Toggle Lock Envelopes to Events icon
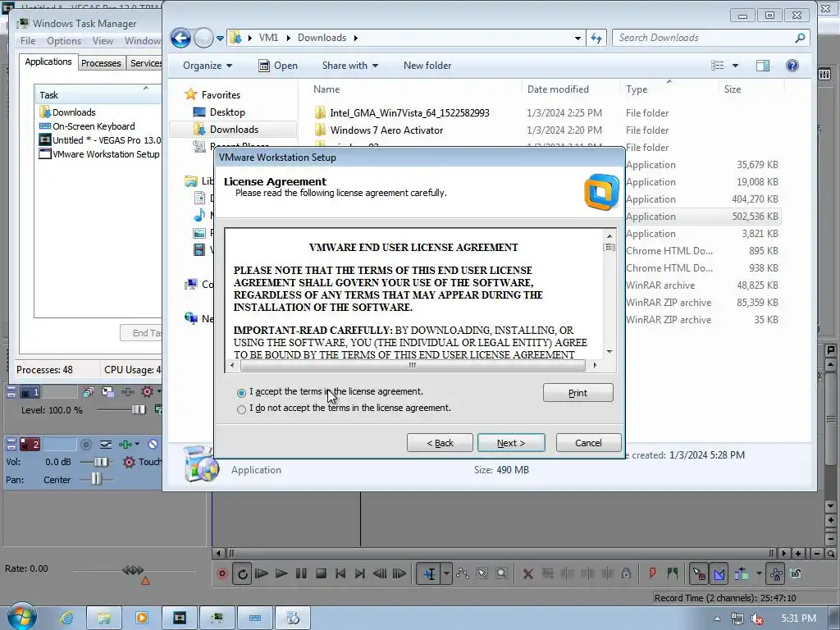840x630 pixels. pos(776,573)
